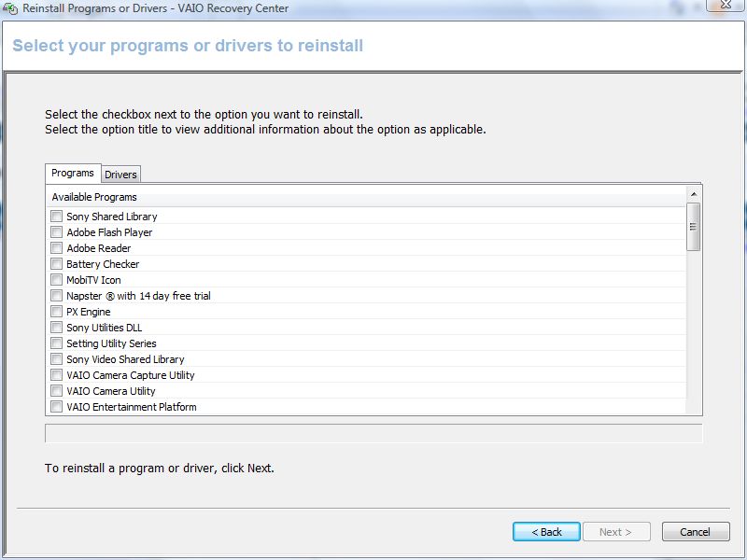The height and width of the screenshot is (560, 747).
Task: Select the Setting Utility Series title
Action: [111, 343]
